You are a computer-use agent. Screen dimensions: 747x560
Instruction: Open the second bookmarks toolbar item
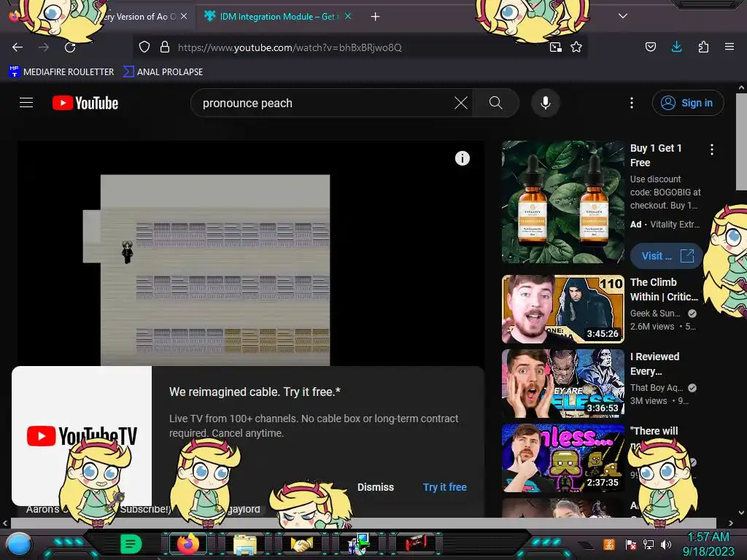163,72
